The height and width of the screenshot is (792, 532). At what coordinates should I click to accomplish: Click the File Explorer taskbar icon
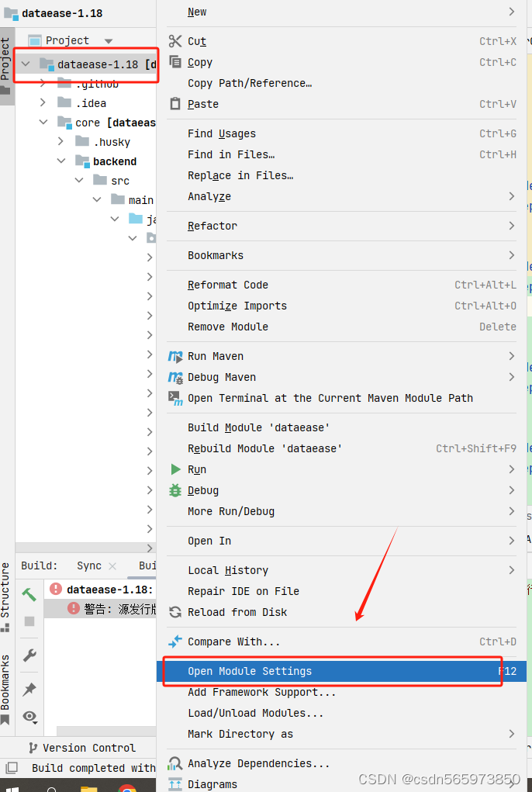(x=89, y=788)
